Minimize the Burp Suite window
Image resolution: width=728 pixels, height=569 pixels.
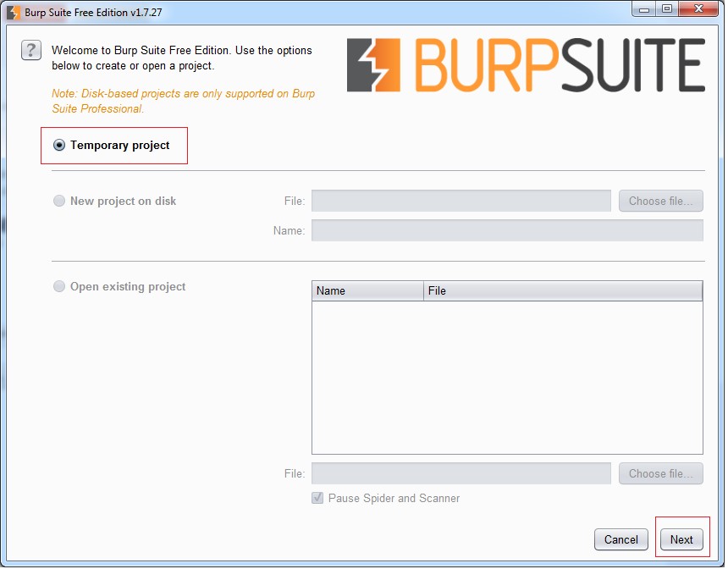(643, 9)
